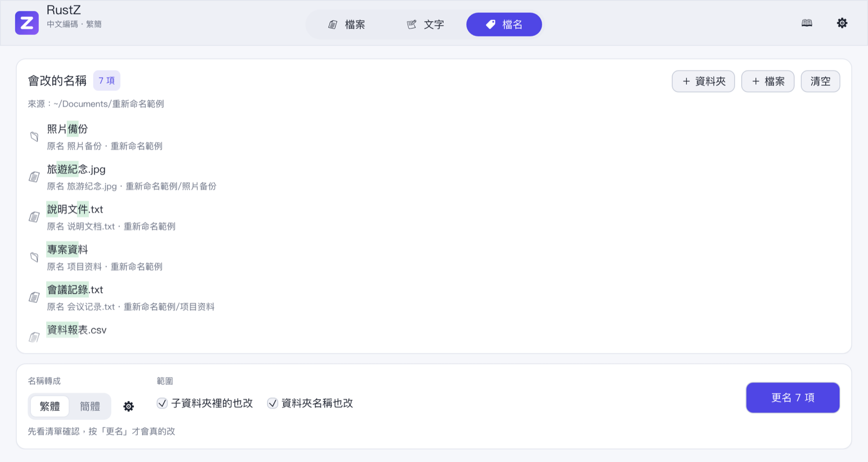This screenshot has height=462, width=868.
Task: Select the new name 說明文件.txt
Action: click(x=75, y=209)
